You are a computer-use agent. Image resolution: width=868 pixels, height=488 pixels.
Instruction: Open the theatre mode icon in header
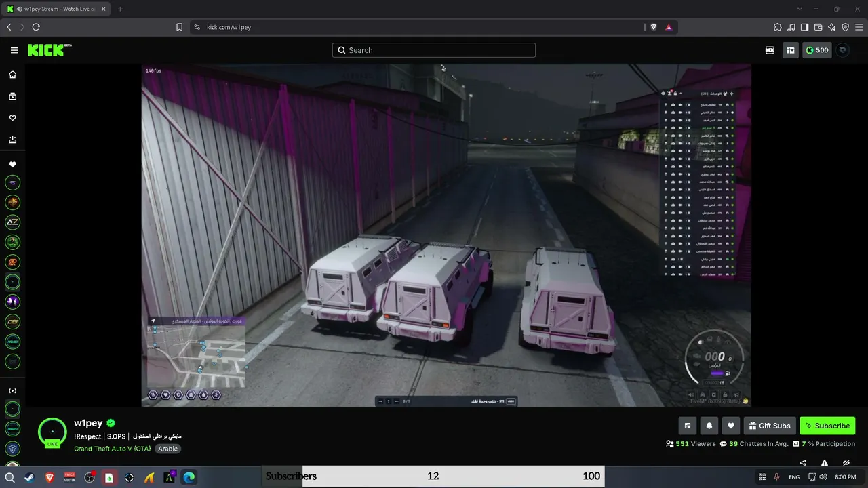(x=770, y=50)
